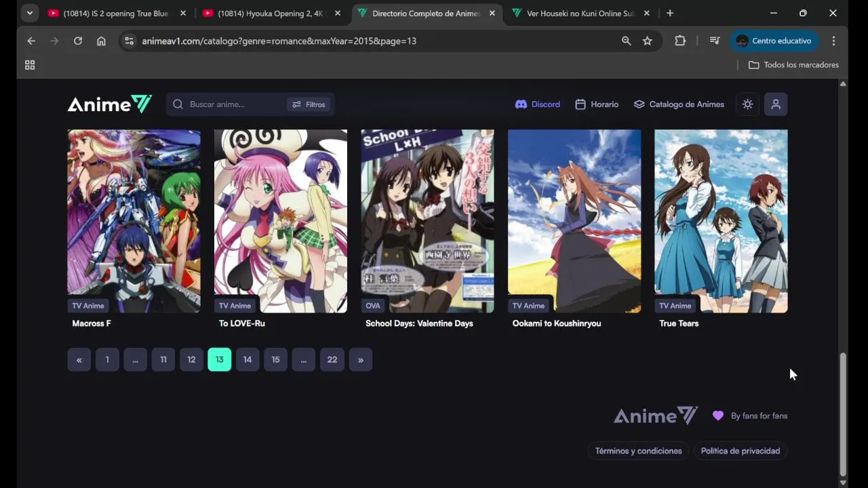
Task: Open the tab search dropdown arrow
Action: click(29, 14)
